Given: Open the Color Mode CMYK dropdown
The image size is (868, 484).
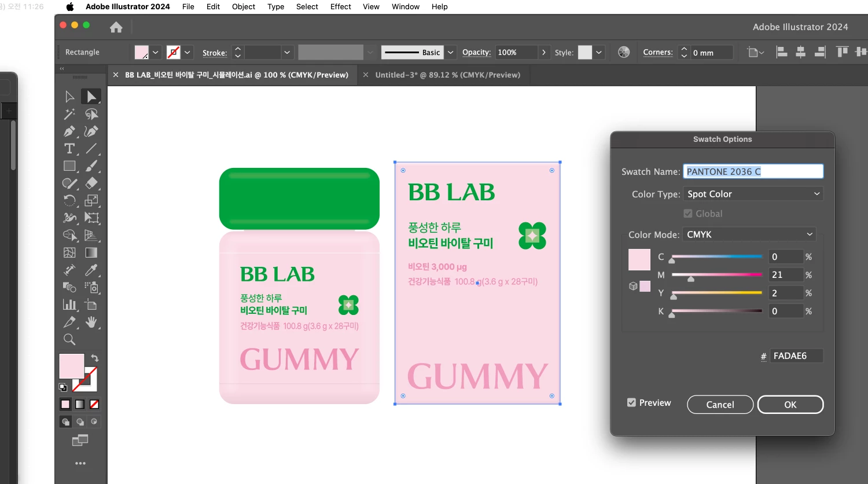Looking at the screenshot, I should tap(749, 234).
